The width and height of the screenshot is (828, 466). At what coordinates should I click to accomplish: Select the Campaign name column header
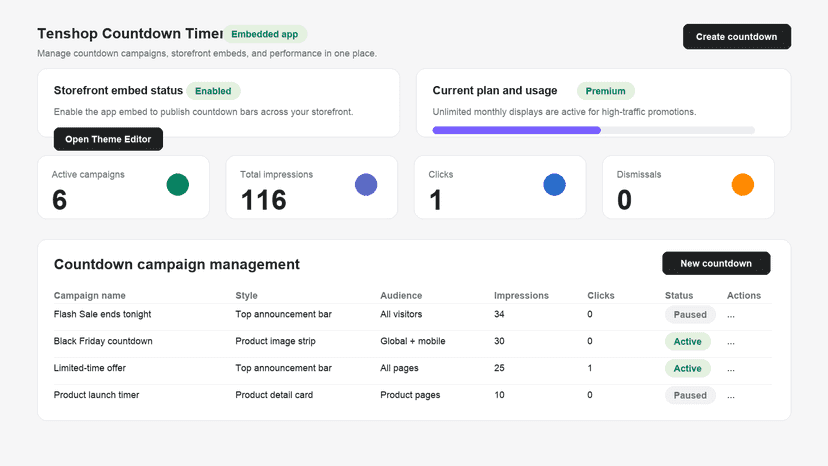point(90,295)
